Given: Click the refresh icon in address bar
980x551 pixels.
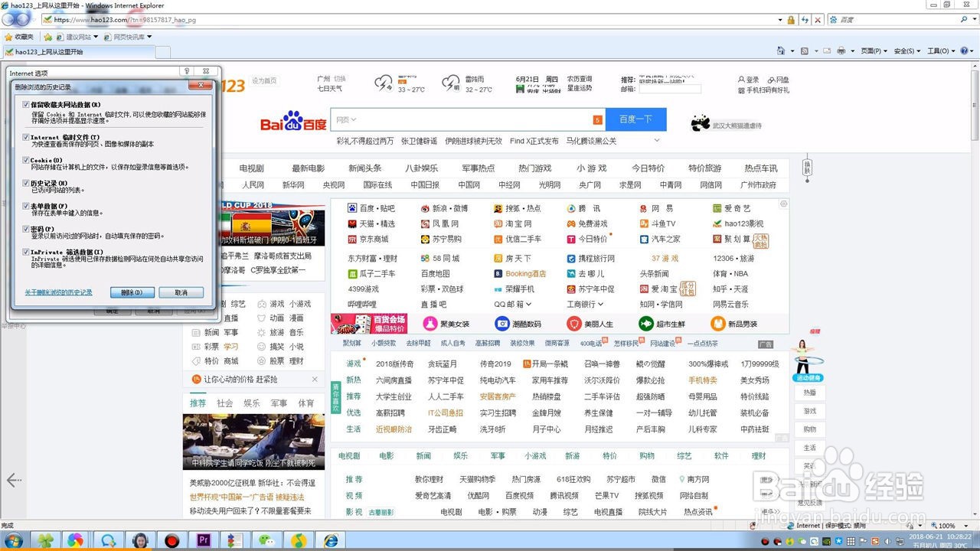Looking at the screenshot, I should [804, 19].
